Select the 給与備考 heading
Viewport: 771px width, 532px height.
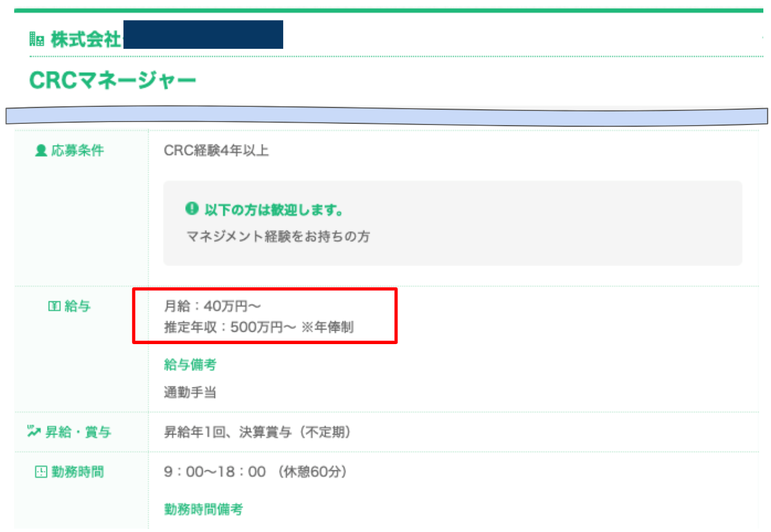click(x=190, y=365)
